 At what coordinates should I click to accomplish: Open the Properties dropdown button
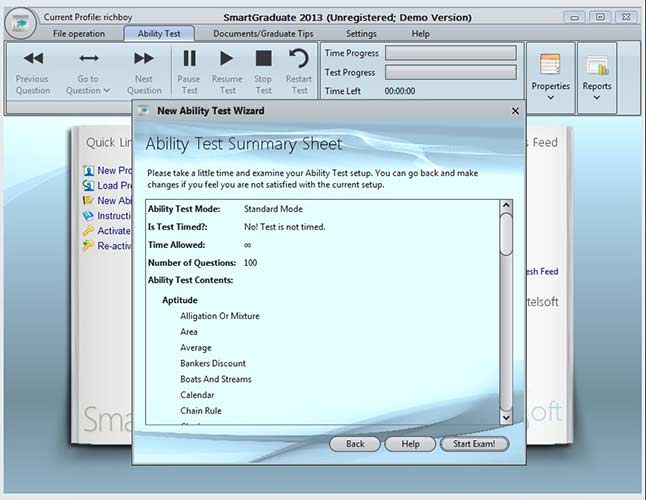550,77
